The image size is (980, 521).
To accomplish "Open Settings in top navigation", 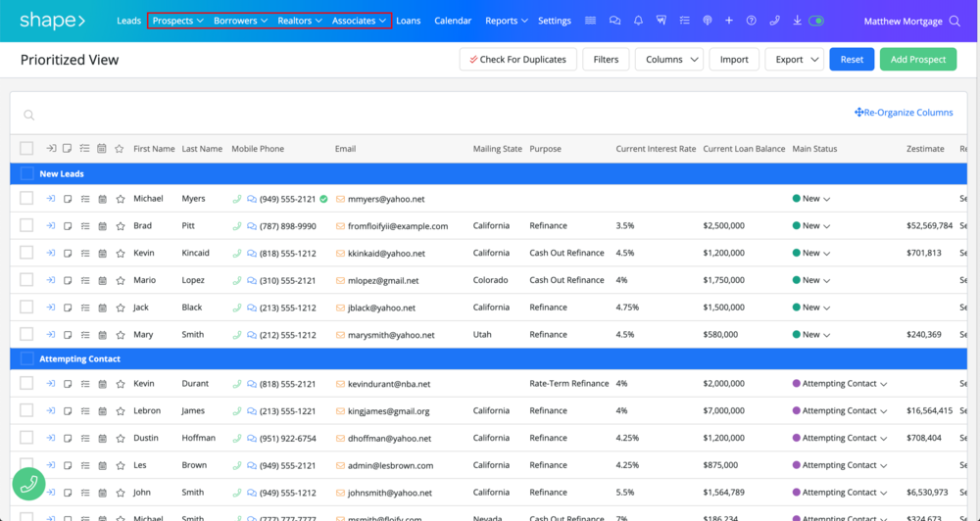I will (x=555, y=21).
